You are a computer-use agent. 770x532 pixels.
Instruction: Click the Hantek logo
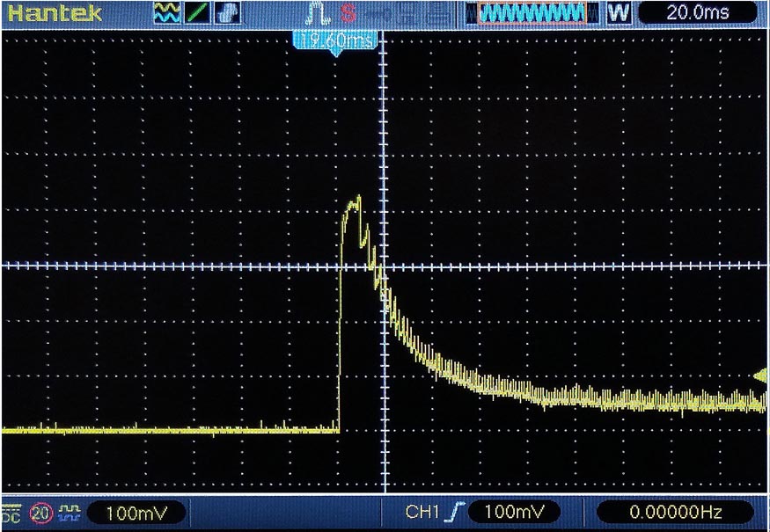55,13
